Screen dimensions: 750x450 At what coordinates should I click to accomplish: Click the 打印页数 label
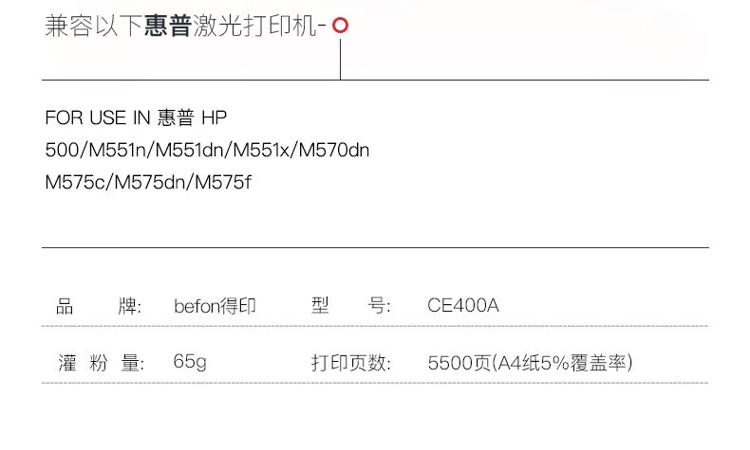(x=351, y=363)
